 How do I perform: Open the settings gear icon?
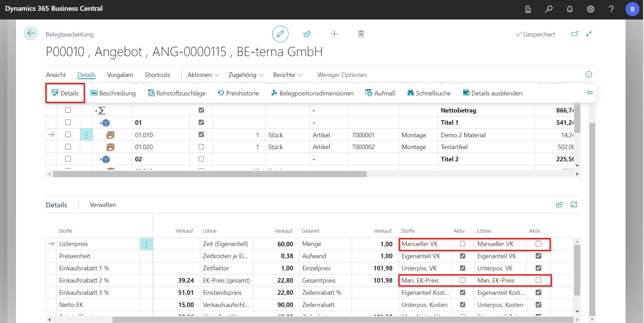pos(590,9)
